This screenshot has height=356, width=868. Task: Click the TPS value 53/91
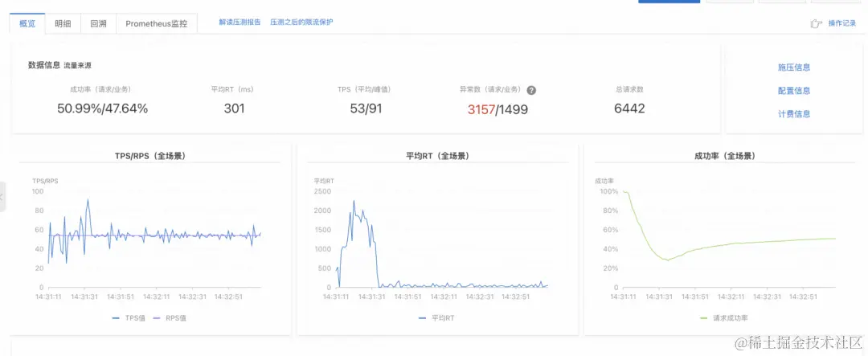point(366,108)
